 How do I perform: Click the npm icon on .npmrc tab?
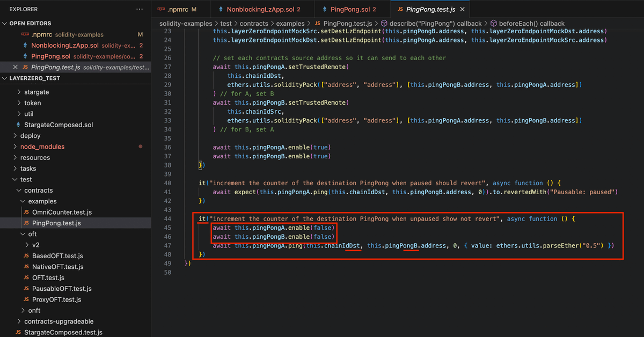pos(160,10)
